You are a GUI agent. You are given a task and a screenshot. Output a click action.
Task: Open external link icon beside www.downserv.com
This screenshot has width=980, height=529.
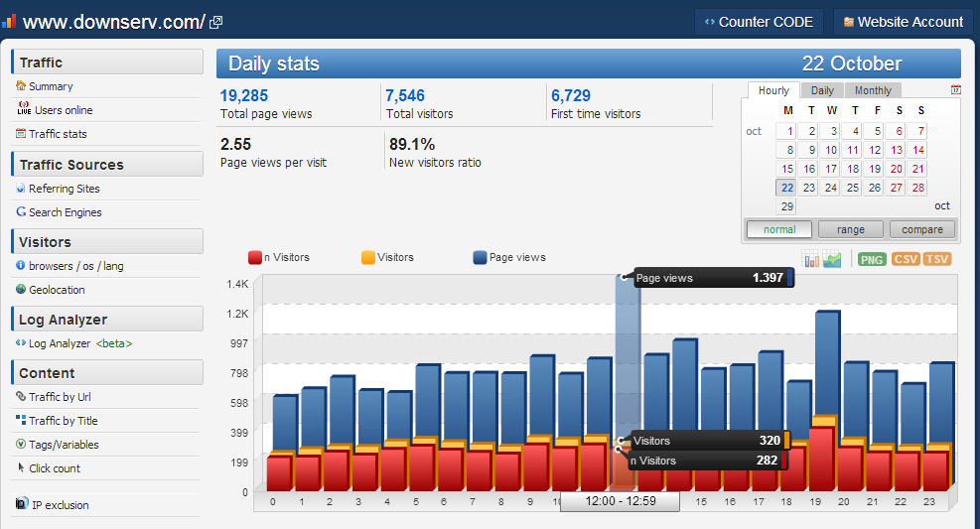(215, 23)
